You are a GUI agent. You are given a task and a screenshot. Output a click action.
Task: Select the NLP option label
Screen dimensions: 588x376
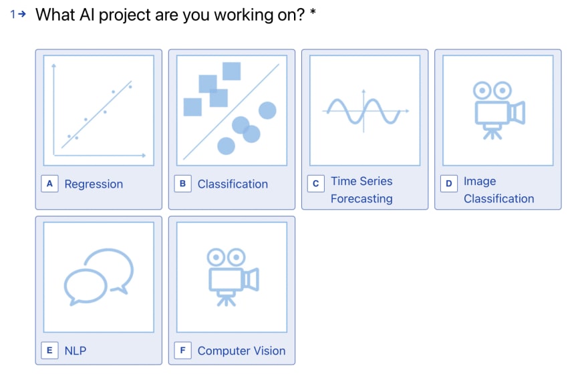tap(76, 351)
